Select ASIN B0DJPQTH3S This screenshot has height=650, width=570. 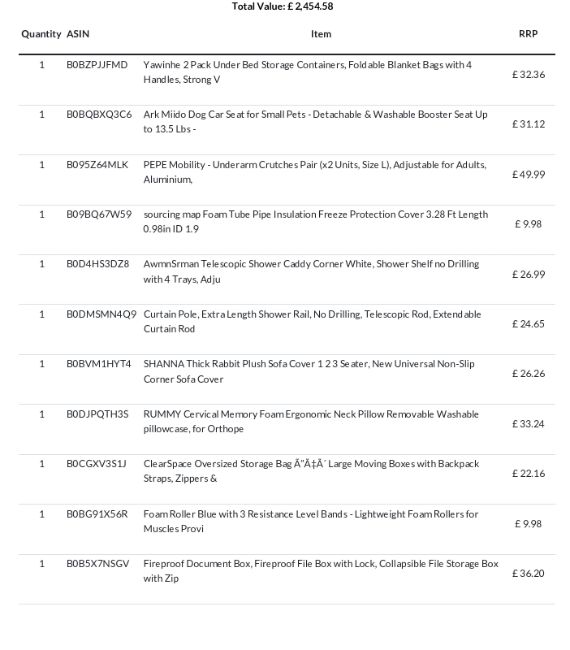tap(97, 414)
